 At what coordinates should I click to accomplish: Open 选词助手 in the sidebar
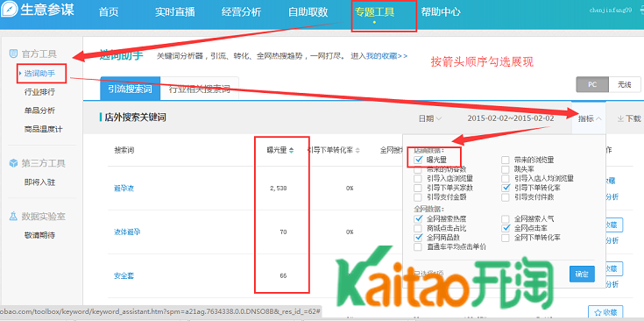click(39, 74)
